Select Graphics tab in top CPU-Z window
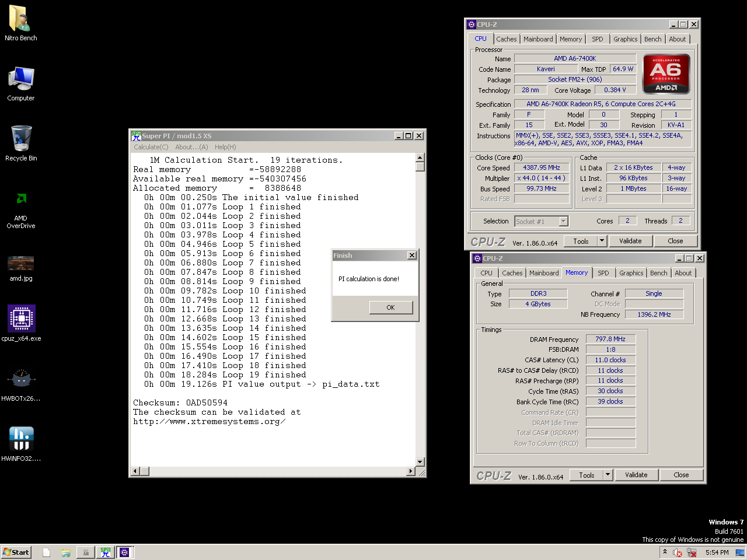The image size is (747, 560). 626,39
